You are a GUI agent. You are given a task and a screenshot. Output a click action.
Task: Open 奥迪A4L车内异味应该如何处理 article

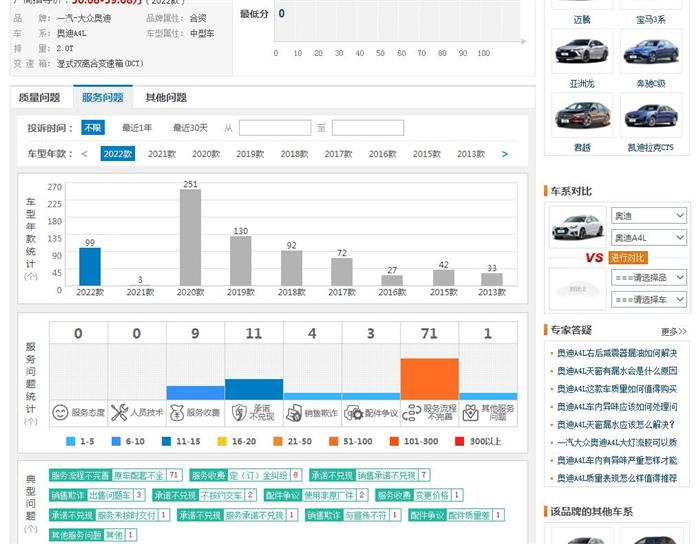[617, 407]
